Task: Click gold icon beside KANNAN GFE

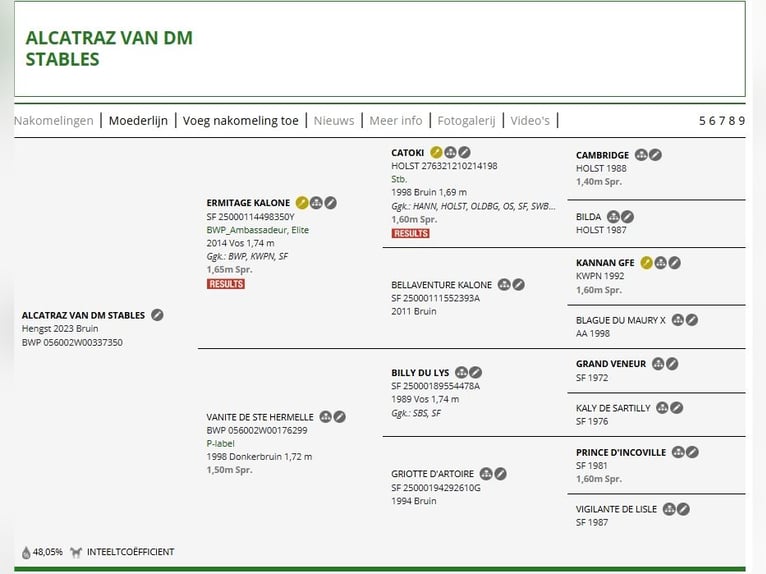Action: pyautogui.click(x=646, y=263)
